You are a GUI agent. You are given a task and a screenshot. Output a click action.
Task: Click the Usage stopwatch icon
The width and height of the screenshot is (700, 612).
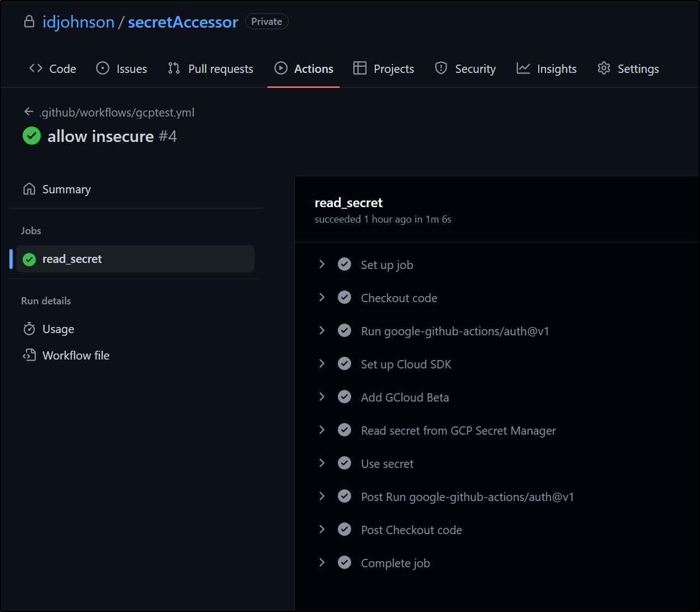tap(29, 329)
